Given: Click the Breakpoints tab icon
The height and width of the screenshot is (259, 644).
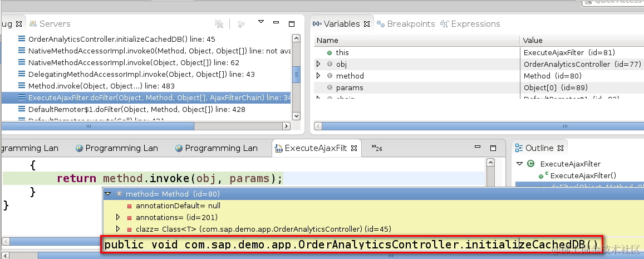Looking at the screenshot, I should pos(381,24).
